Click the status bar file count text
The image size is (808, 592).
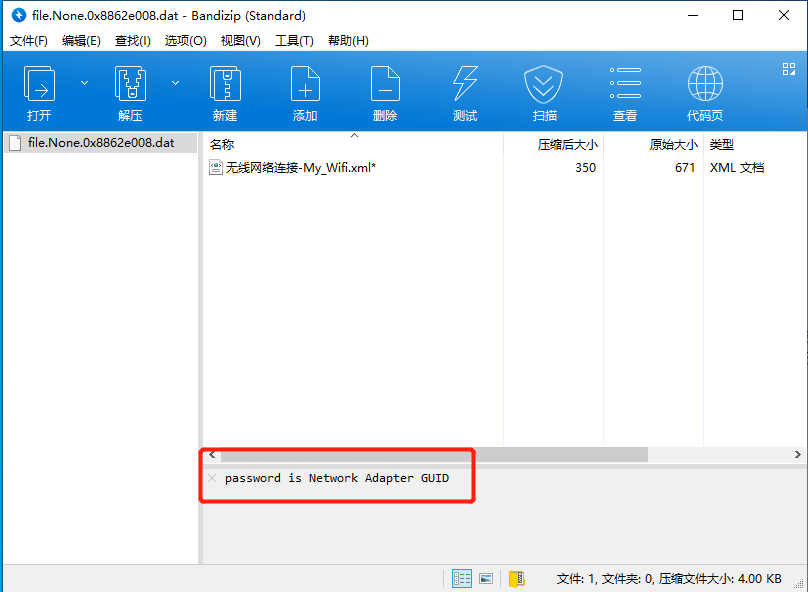pyautogui.click(x=669, y=579)
